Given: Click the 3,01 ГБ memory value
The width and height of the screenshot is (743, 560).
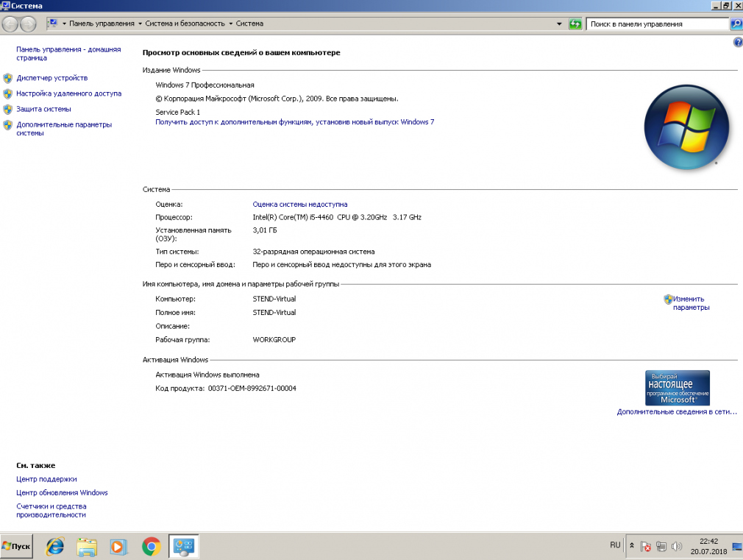Looking at the screenshot, I should pos(265,230).
